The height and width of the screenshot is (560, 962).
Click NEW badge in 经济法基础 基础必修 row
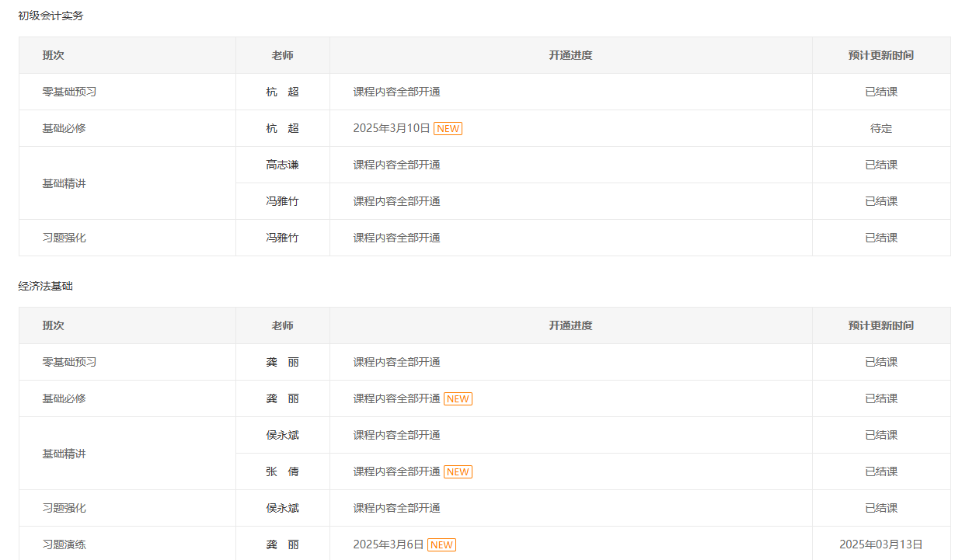coord(458,398)
